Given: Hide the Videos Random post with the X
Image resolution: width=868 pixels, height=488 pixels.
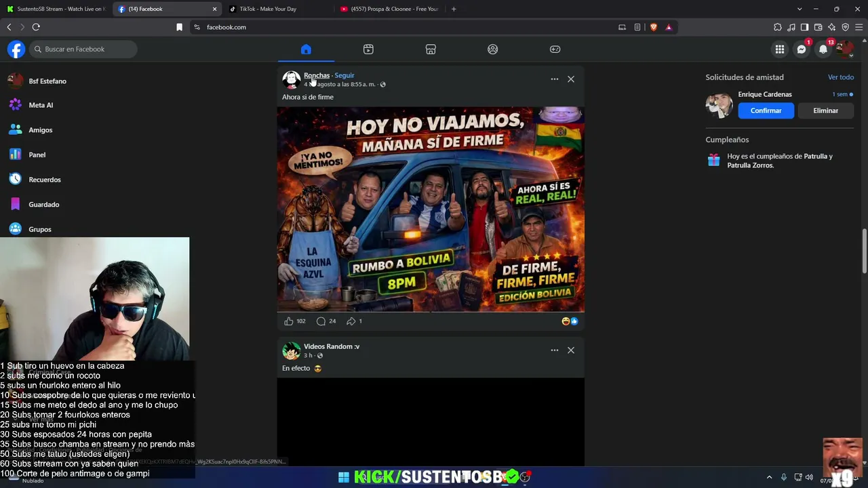Looking at the screenshot, I should pyautogui.click(x=571, y=350).
